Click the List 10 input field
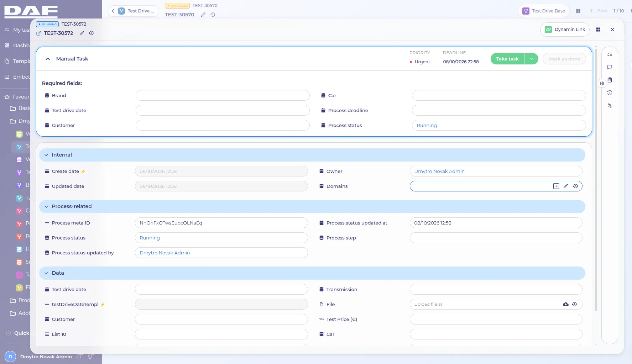 click(221, 334)
